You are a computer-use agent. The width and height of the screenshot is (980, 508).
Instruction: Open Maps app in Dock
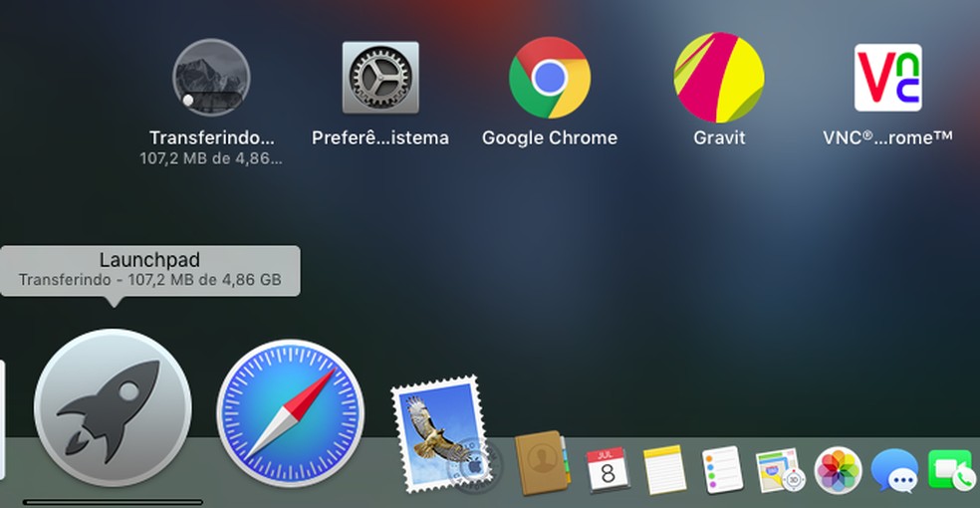click(780, 470)
